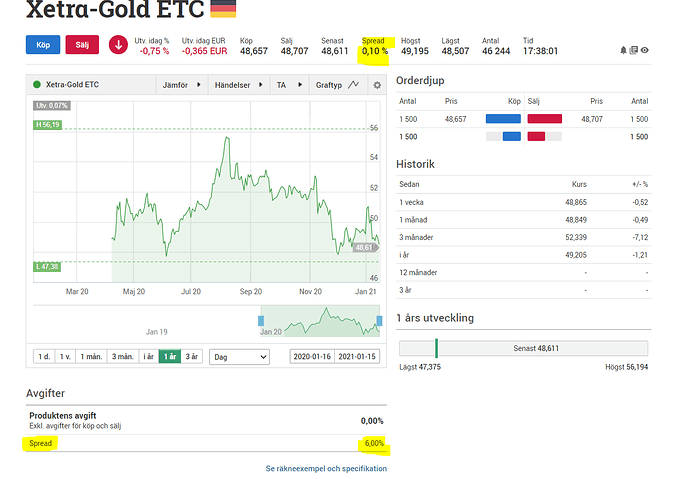This screenshot has width=690, height=479.
Task: Click the L 47,38 low label on chart
Action: [x=47, y=267]
